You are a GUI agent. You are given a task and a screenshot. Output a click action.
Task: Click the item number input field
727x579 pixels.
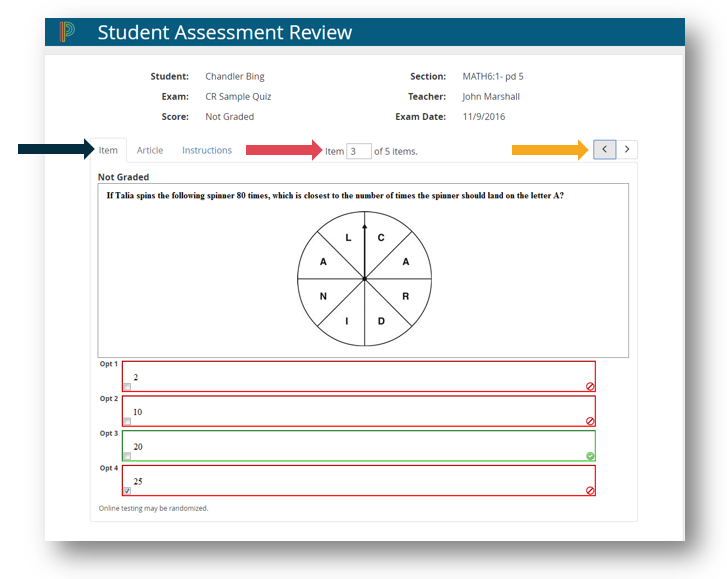[x=358, y=151]
